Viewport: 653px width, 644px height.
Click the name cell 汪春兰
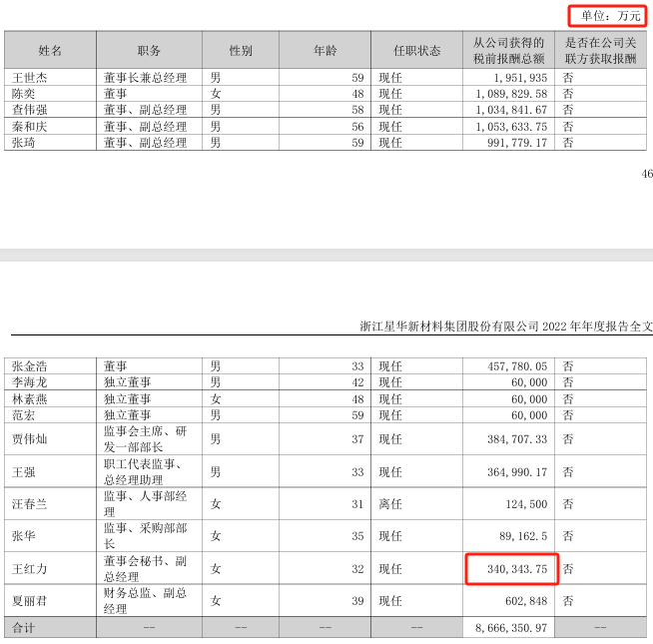29,504
